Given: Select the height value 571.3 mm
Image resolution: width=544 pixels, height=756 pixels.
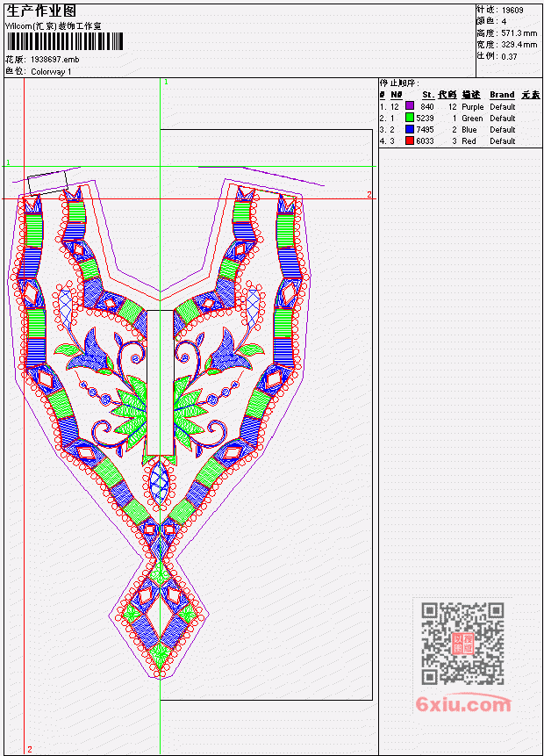Looking at the screenshot, I should click(519, 32).
